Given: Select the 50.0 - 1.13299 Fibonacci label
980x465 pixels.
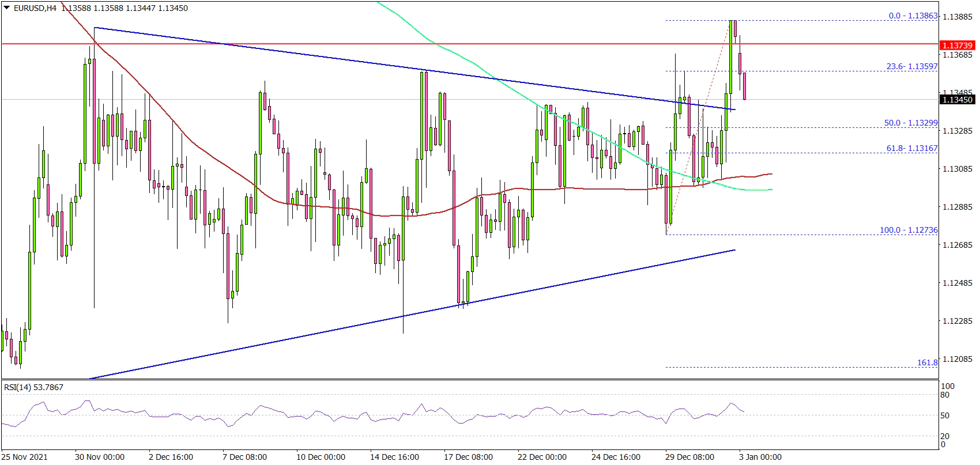Looking at the screenshot, I should (911, 123).
